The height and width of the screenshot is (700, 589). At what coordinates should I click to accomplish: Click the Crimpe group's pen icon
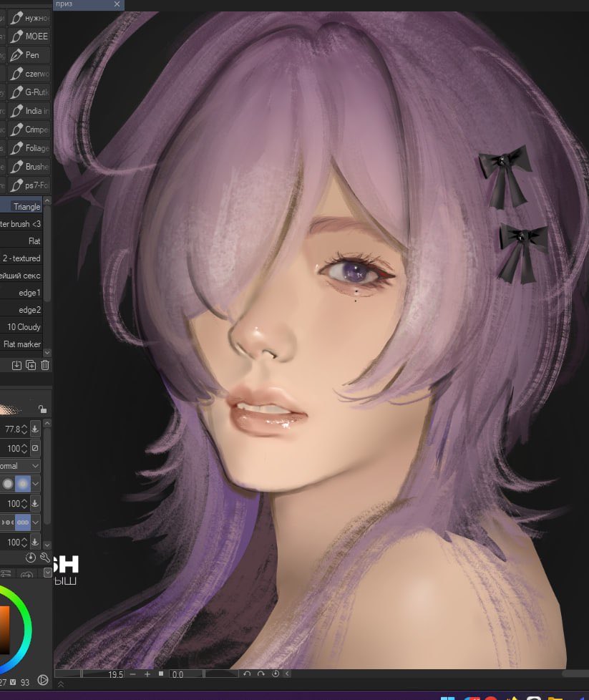(x=16, y=130)
